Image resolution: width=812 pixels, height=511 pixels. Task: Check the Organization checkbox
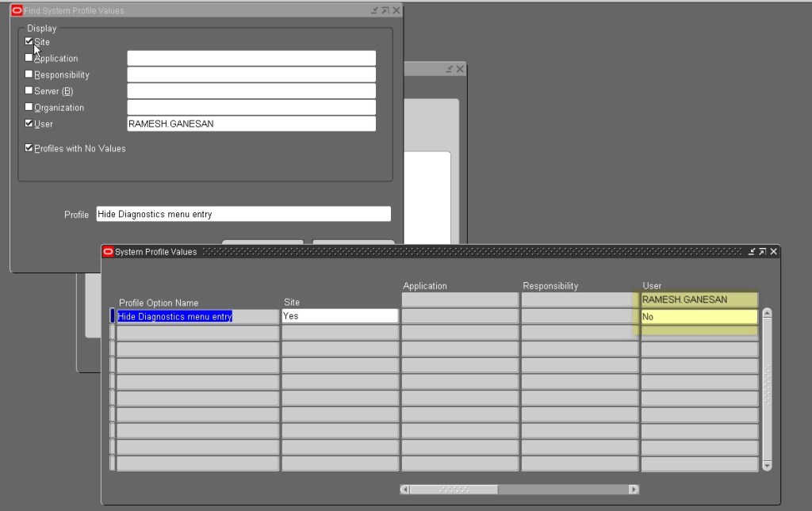click(29, 107)
